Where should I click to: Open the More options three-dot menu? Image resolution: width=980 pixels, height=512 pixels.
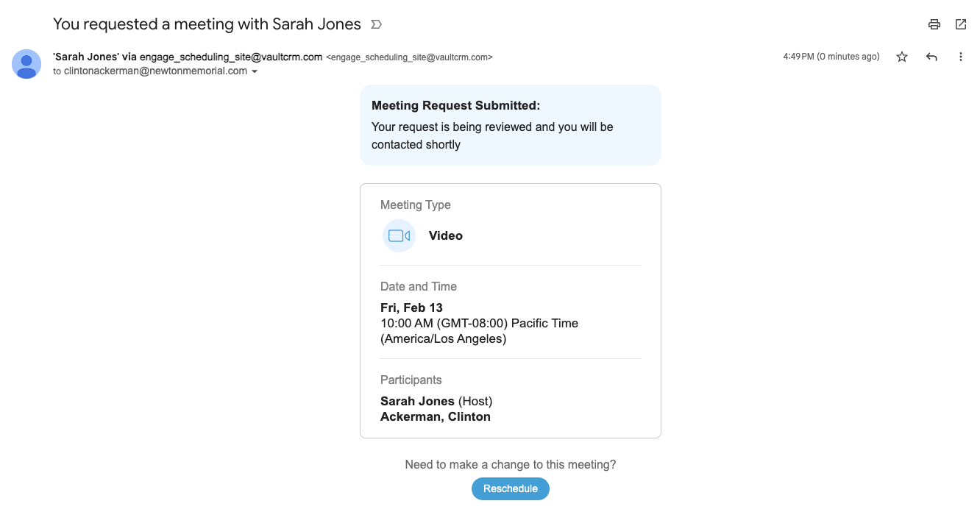point(961,57)
